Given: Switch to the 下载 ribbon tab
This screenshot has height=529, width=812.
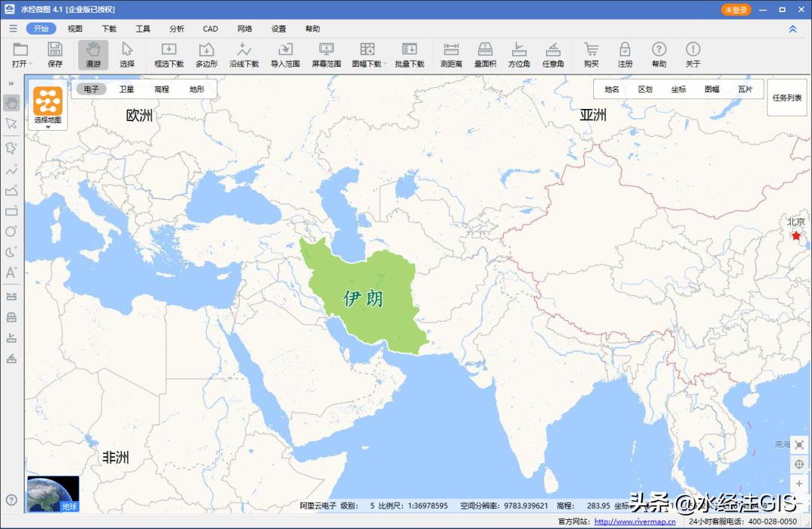Looking at the screenshot, I should coord(109,29).
